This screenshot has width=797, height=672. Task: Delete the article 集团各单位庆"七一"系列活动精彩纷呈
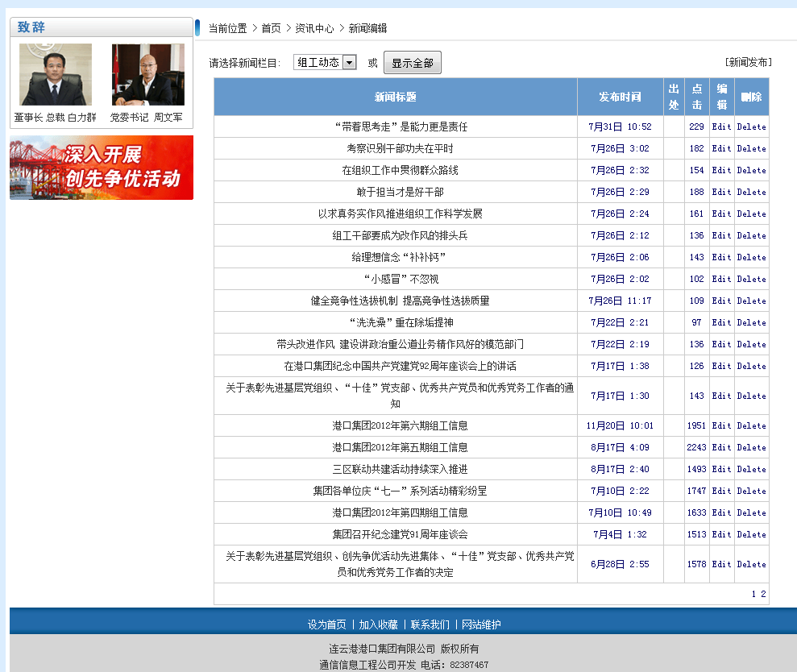click(x=751, y=491)
